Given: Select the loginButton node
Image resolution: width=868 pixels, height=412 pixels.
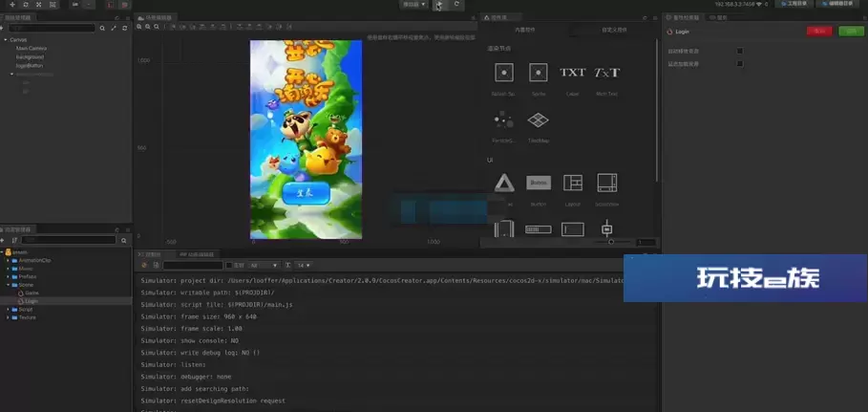Looking at the screenshot, I should coord(30,65).
